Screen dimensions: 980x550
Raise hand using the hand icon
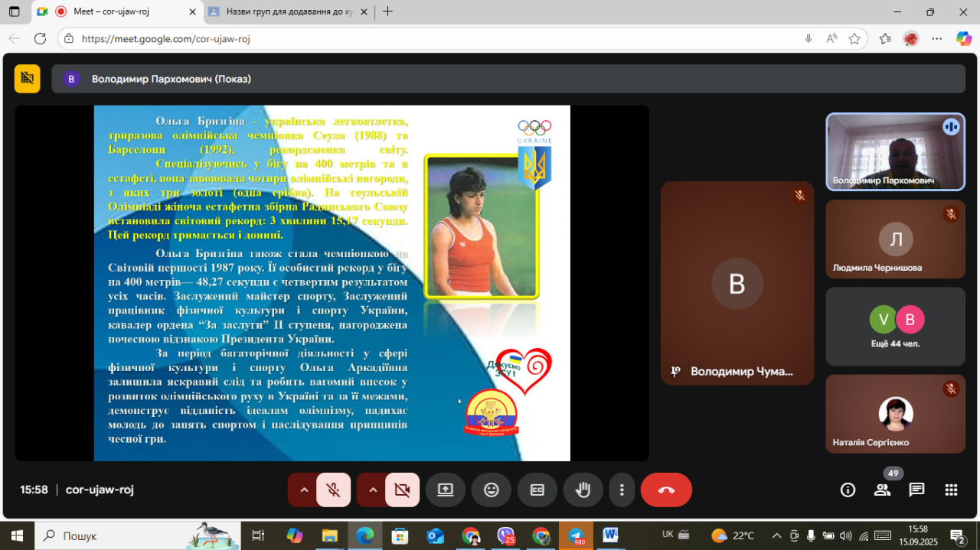click(x=583, y=490)
